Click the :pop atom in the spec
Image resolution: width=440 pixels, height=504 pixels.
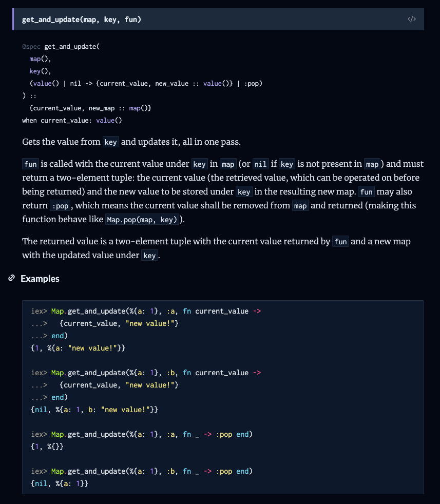[x=253, y=83]
